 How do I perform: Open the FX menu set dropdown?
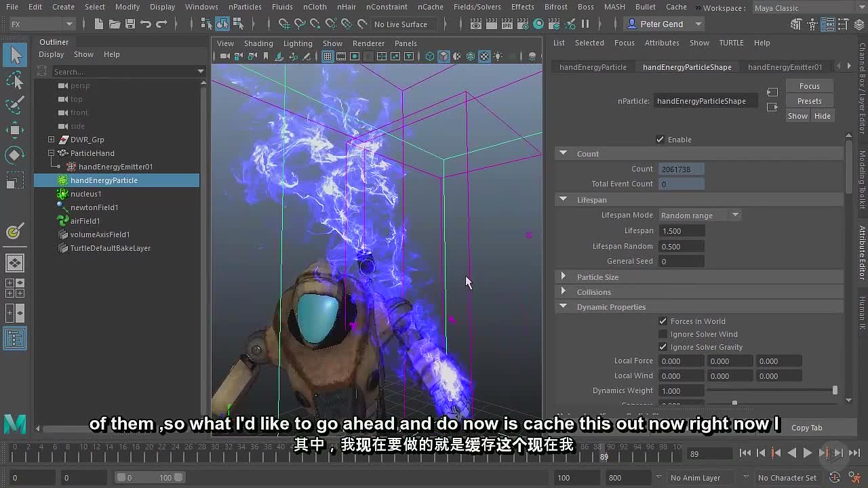tap(41, 24)
